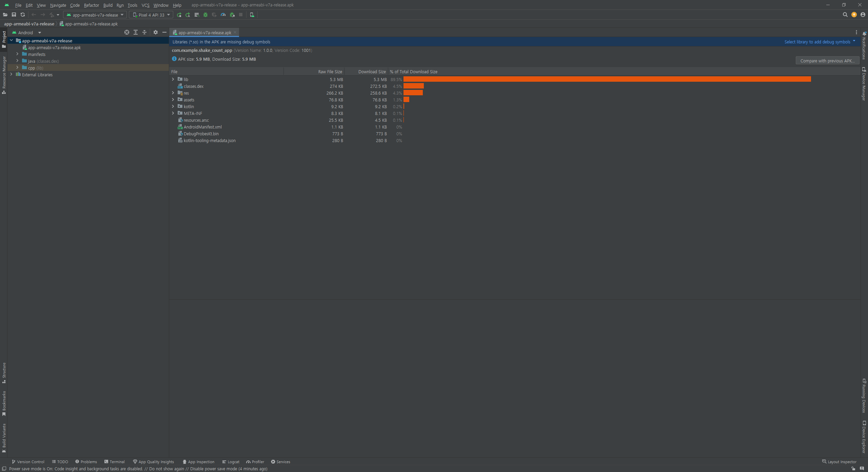Click Search Everywhere magnifier icon
868x472 pixels.
tap(845, 15)
